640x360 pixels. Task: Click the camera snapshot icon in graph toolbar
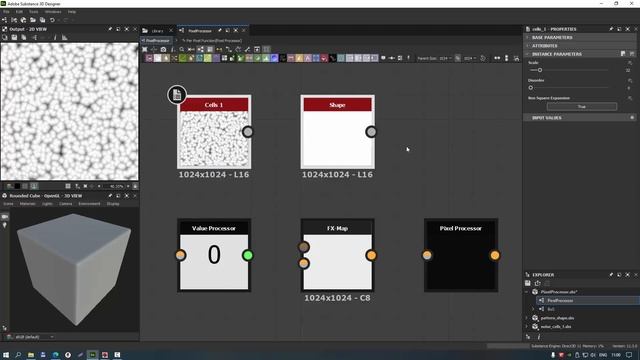[x=163, y=49]
